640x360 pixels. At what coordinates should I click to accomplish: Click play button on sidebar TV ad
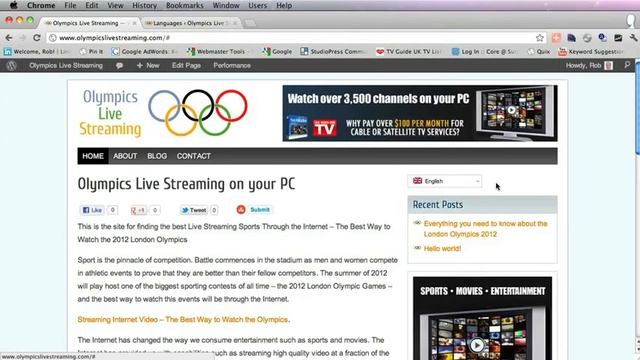[x=477, y=345]
